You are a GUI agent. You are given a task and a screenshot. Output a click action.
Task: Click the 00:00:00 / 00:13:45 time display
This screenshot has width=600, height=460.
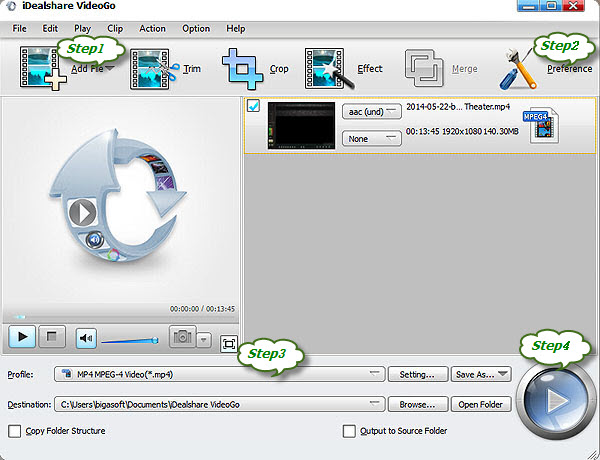tap(202, 308)
